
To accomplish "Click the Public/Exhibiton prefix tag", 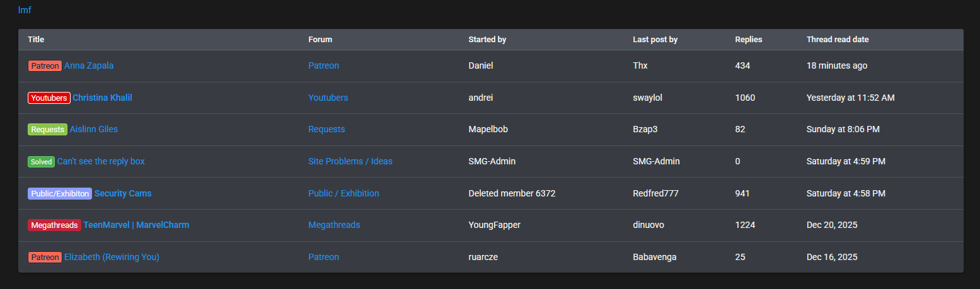I will 60,193.
